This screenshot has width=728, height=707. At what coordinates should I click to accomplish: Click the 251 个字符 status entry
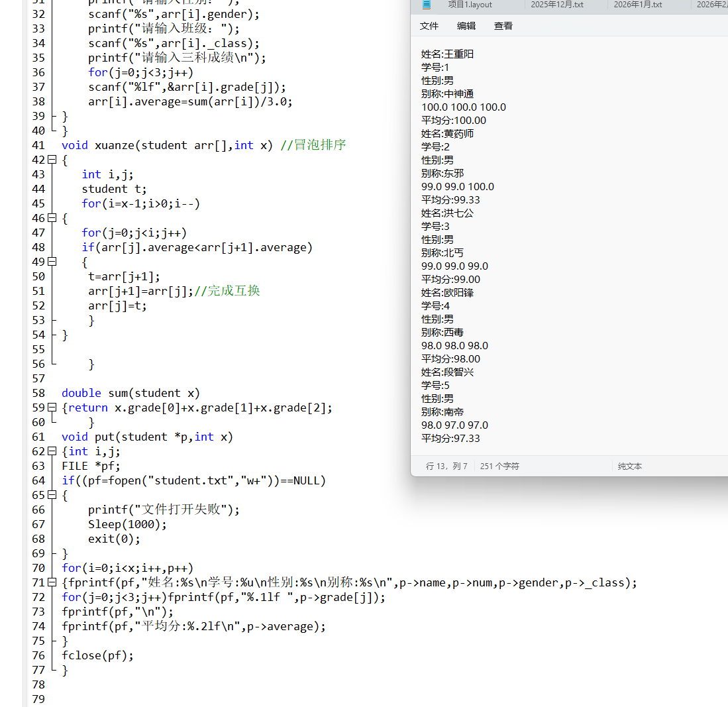pos(499,466)
